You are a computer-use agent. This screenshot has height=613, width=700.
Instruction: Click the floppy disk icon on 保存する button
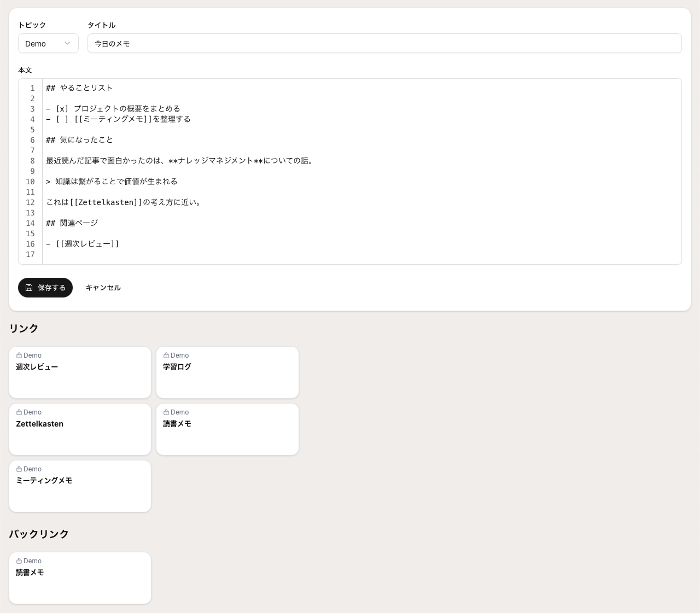(x=30, y=288)
